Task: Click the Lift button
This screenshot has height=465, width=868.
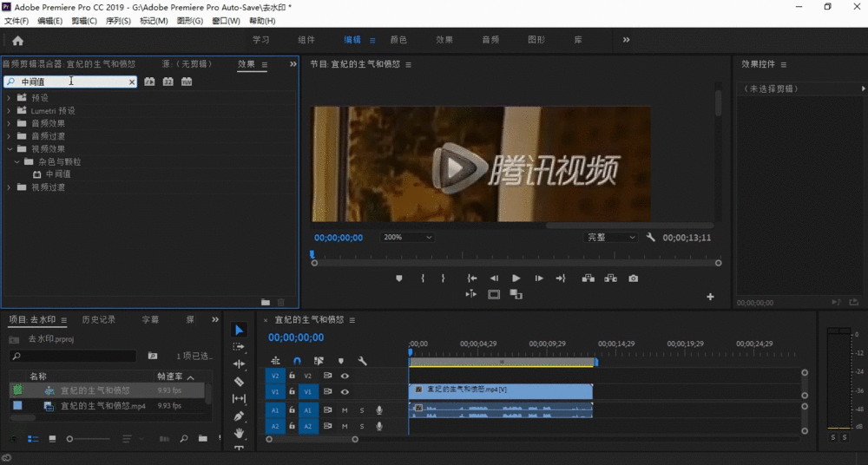Action: [x=588, y=278]
